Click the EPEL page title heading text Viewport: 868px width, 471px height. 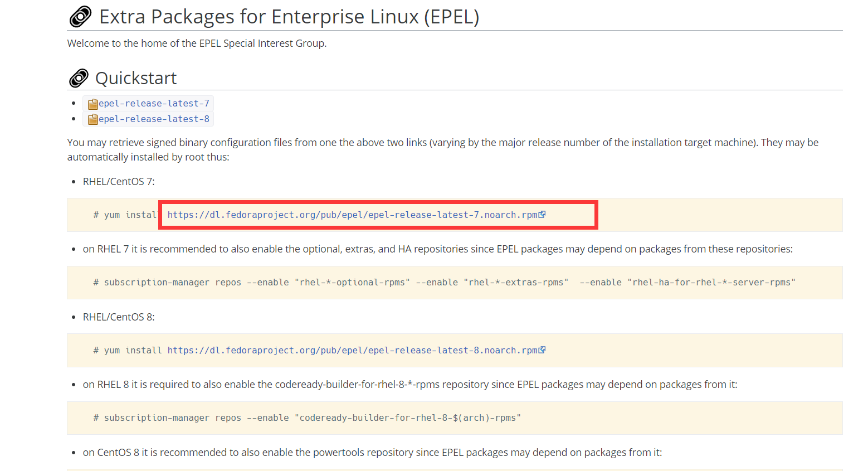(289, 16)
